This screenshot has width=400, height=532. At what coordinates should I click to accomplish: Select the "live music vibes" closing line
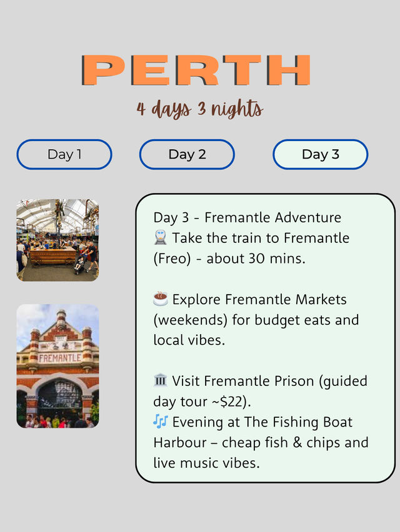[207, 463]
